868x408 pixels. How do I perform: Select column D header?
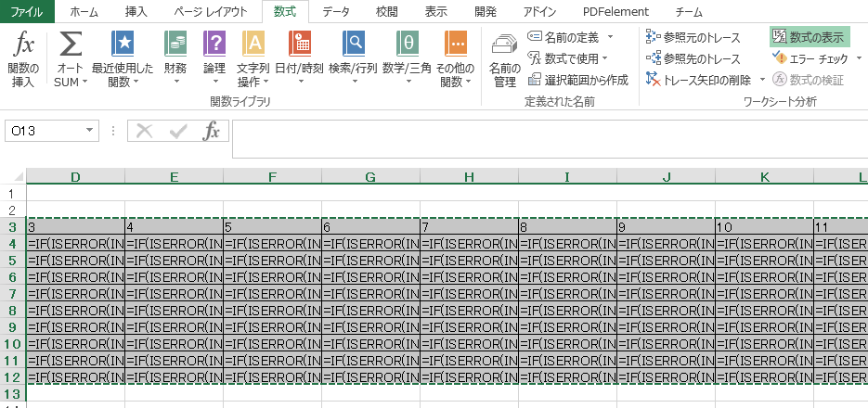pyautogui.click(x=76, y=177)
